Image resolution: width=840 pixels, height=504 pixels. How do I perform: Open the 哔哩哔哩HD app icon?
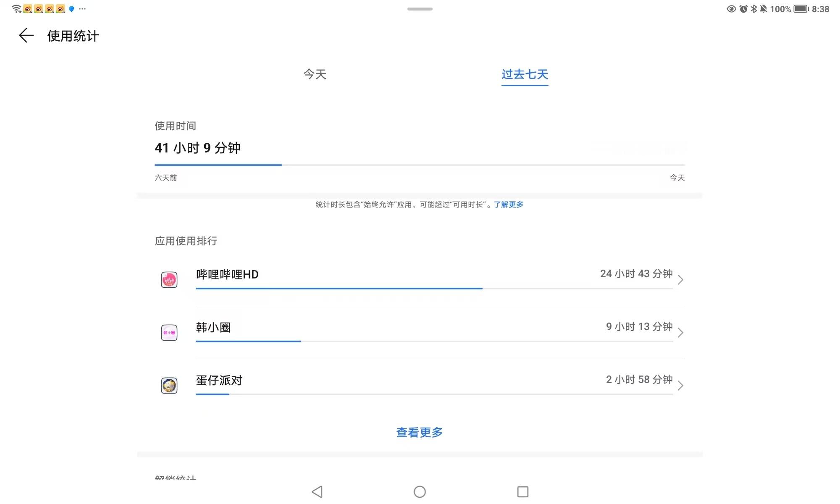(169, 280)
